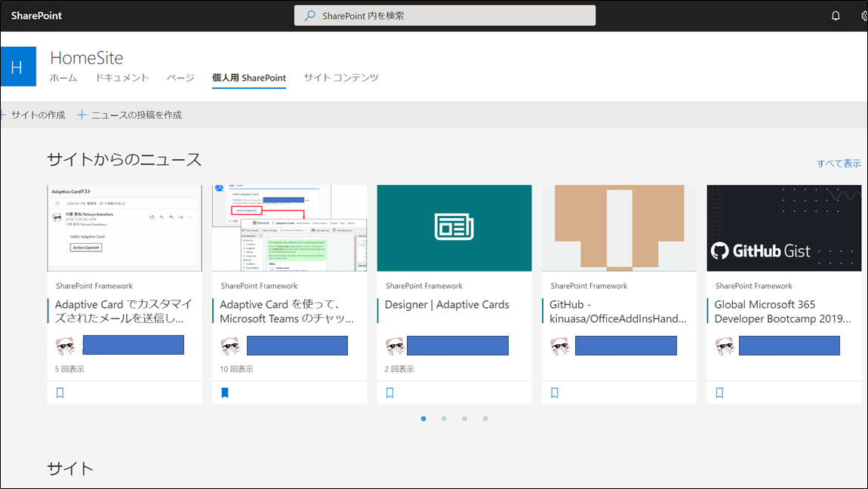The height and width of the screenshot is (489, 868).
Task: Open news title Adaptive Card でカスタマイズされたメールを送信し...
Action: [x=124, y=312]
